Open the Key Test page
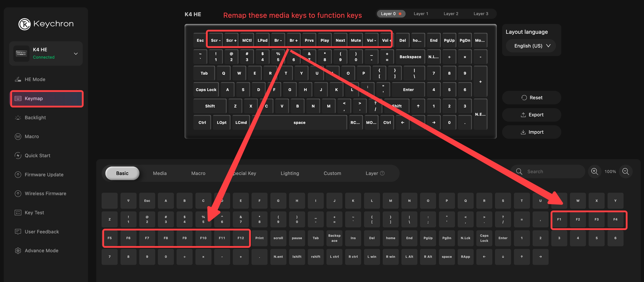 click(34, 213)
